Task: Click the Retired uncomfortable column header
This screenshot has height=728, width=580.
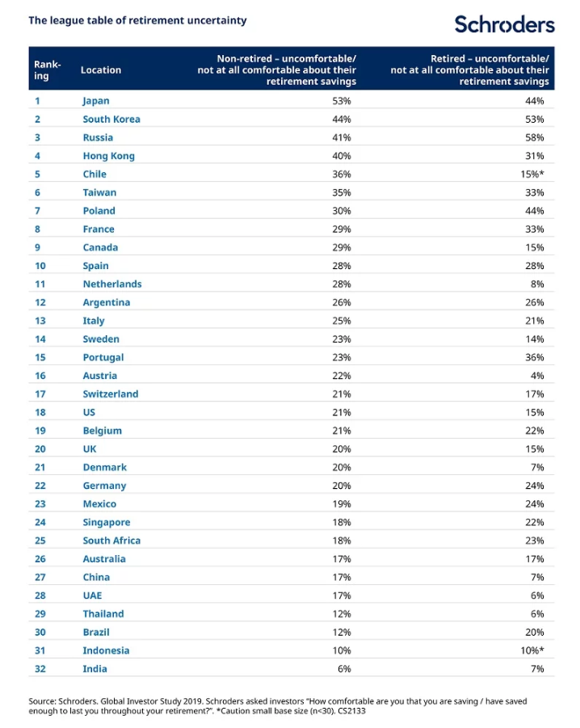Action: click(x=469, y=70)
